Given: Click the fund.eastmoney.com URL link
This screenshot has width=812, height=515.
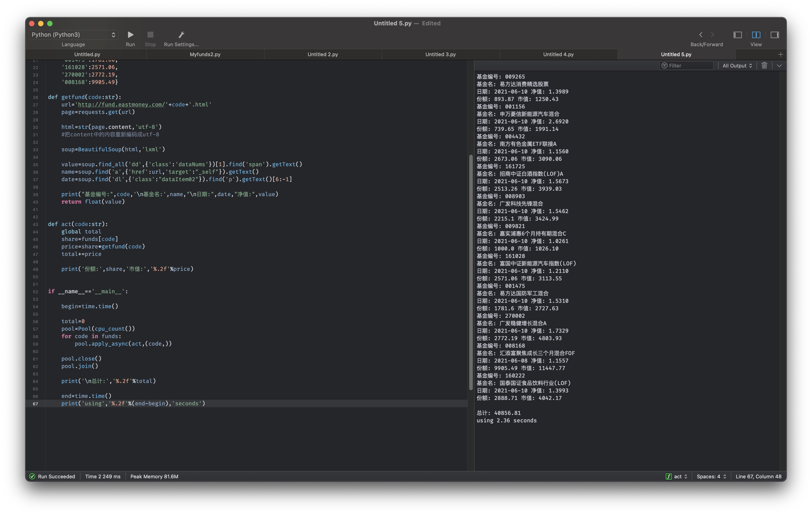Looking at the screenshot, I should [121, 104].
